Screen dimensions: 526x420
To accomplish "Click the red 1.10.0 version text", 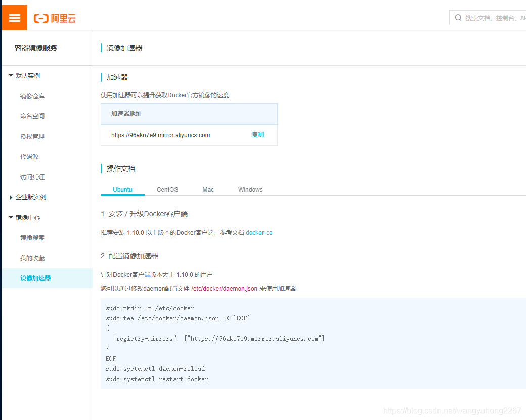I will [136, 233].
